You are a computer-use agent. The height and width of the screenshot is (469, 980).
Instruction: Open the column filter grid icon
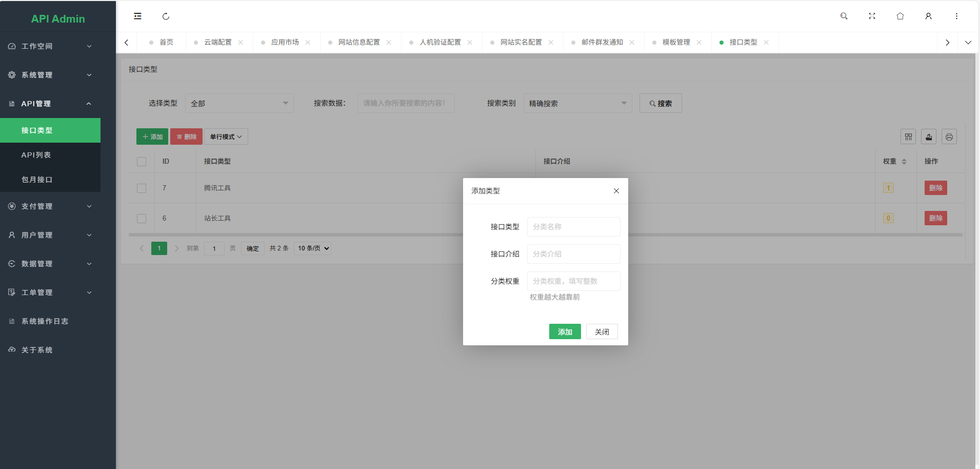[x=908, y=137]
